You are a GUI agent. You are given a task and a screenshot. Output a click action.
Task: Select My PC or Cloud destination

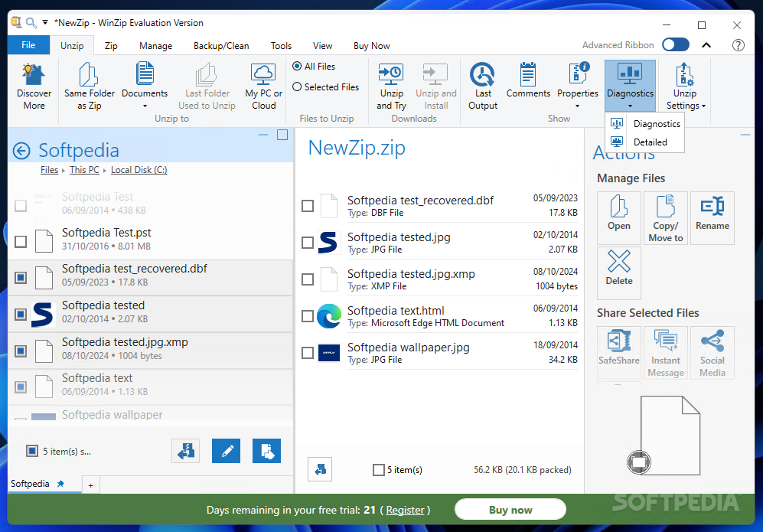tap(263, 86)
